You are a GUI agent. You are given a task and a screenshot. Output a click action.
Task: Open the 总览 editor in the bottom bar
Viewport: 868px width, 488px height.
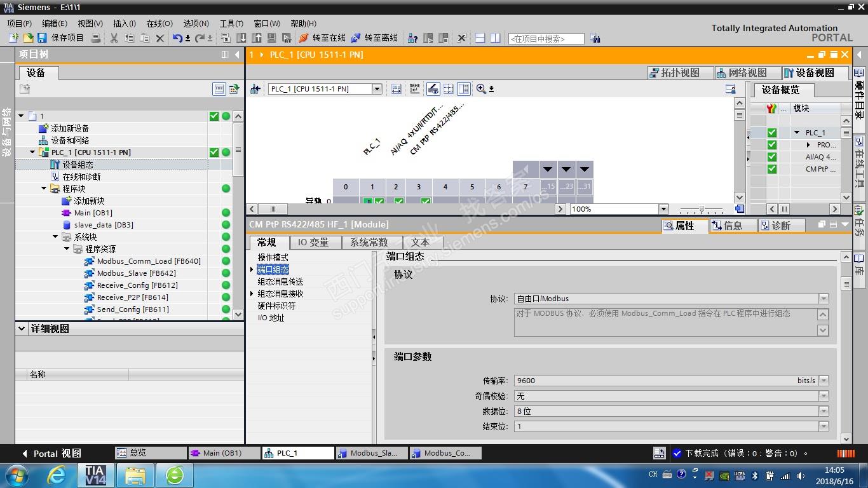click(x=151, y=453)
